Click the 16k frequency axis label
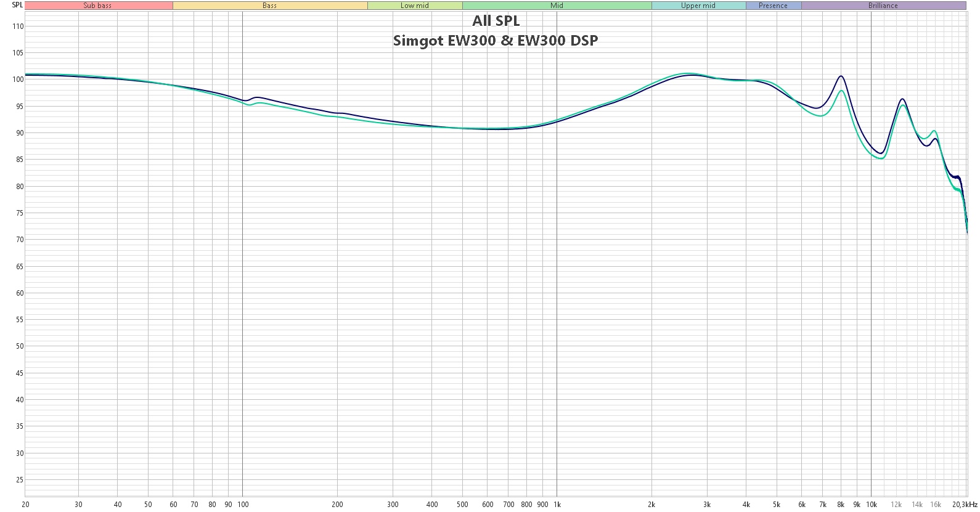 tap(936, 505)
